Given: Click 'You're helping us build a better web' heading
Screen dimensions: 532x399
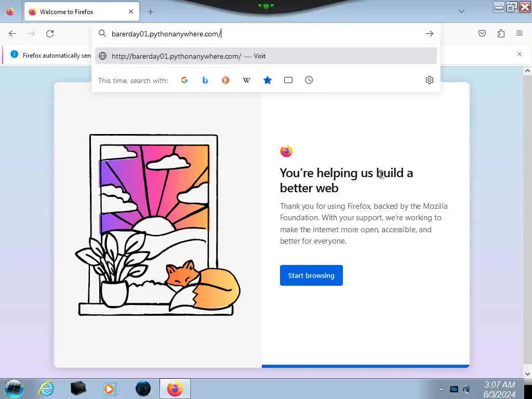Looking at the screenshot, I should point(346,180).
